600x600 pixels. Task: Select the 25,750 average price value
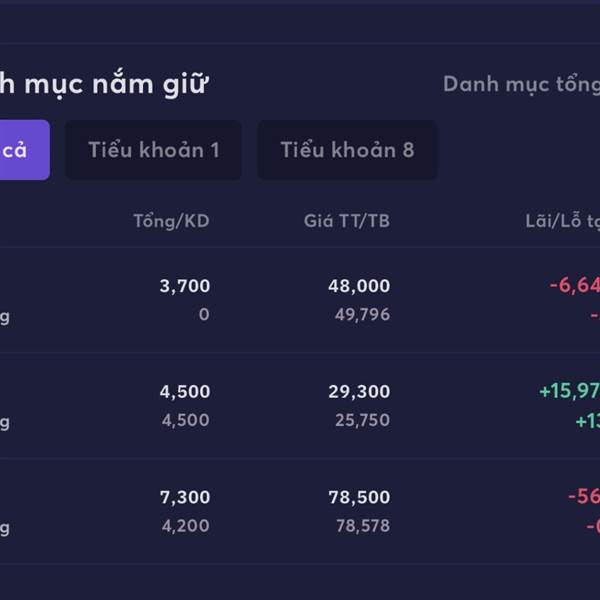(362, 421)
